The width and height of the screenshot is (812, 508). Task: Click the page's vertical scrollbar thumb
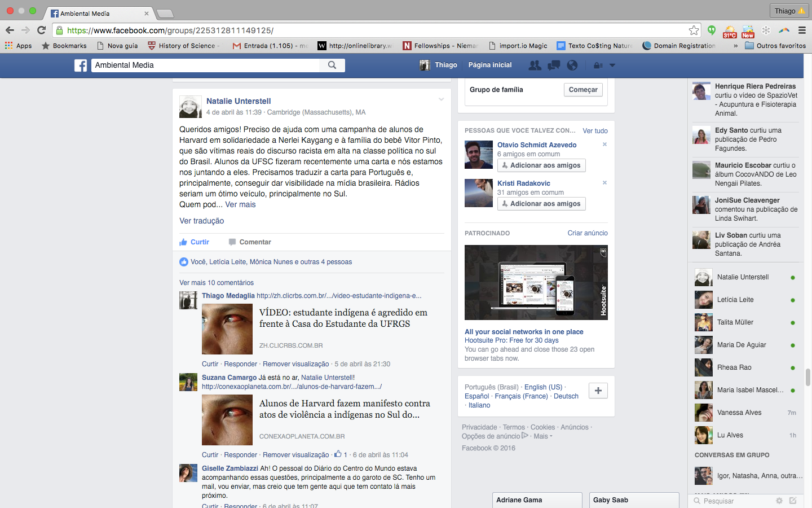[x=808, y=376]
